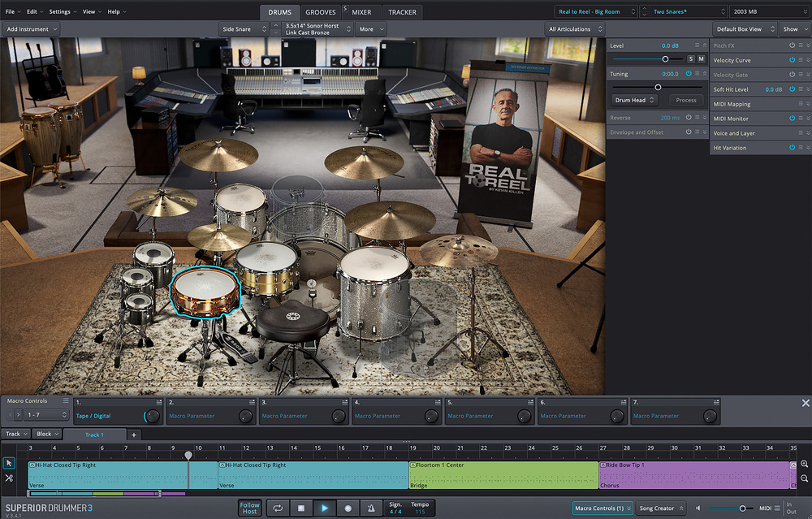Click the timeline zoom in magnifier

click(x=804, y=464)
